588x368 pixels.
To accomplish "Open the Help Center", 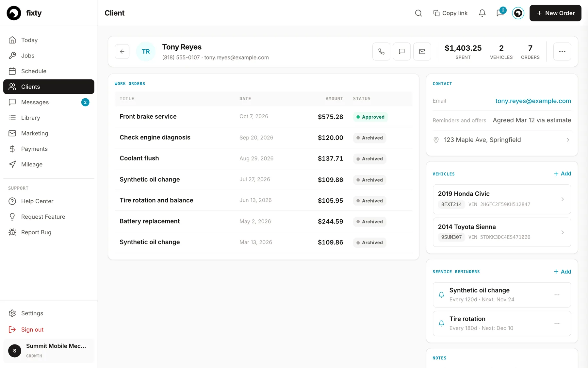I will coord(49,201).
